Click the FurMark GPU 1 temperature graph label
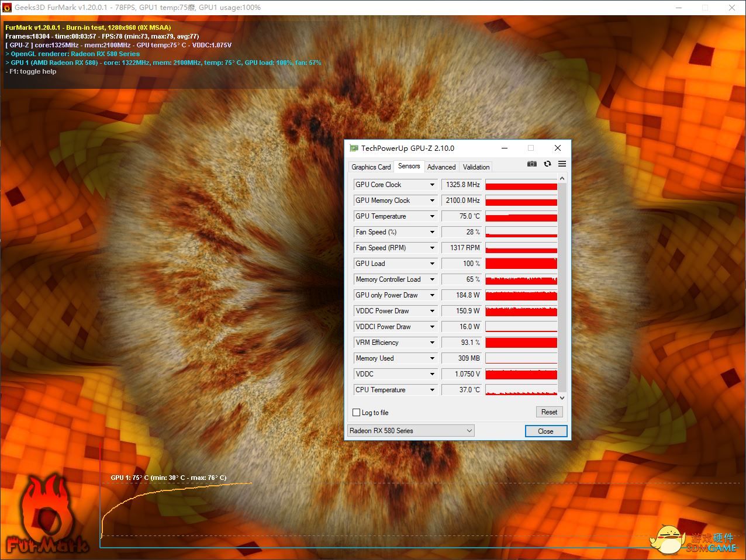The image size is (746, 560). click(x=168, y=478)
